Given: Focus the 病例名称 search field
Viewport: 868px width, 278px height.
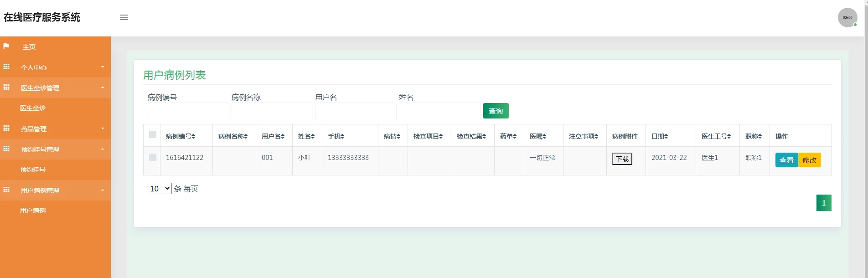Looking at the screenshot, I should [272, 111].
